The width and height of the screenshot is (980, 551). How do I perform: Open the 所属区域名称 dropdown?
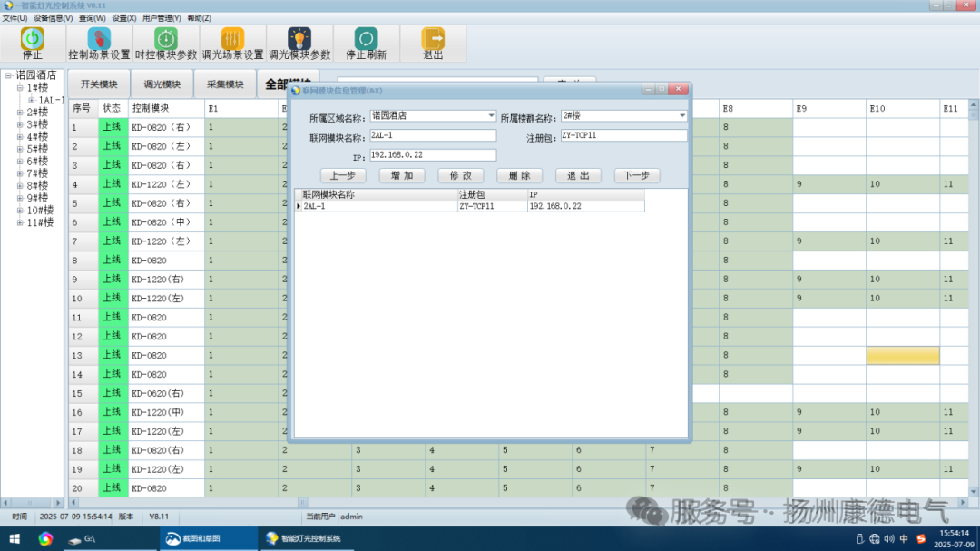point(491,116)
